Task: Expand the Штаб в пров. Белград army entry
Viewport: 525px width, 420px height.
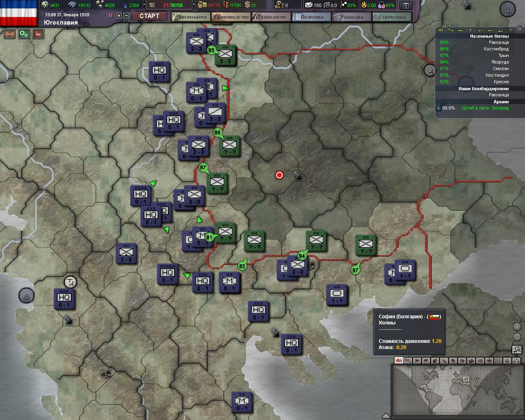Action: (438, 108)
